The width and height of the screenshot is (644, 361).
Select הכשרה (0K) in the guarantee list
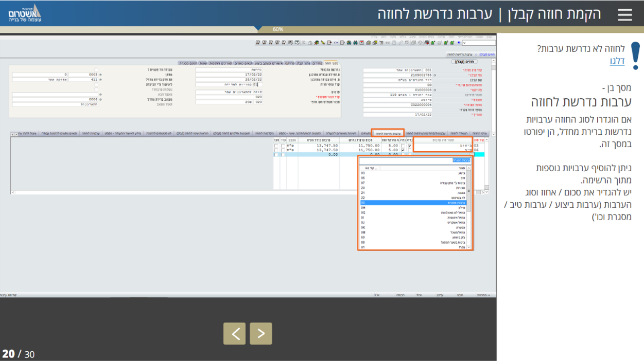[x=413, y=227]
